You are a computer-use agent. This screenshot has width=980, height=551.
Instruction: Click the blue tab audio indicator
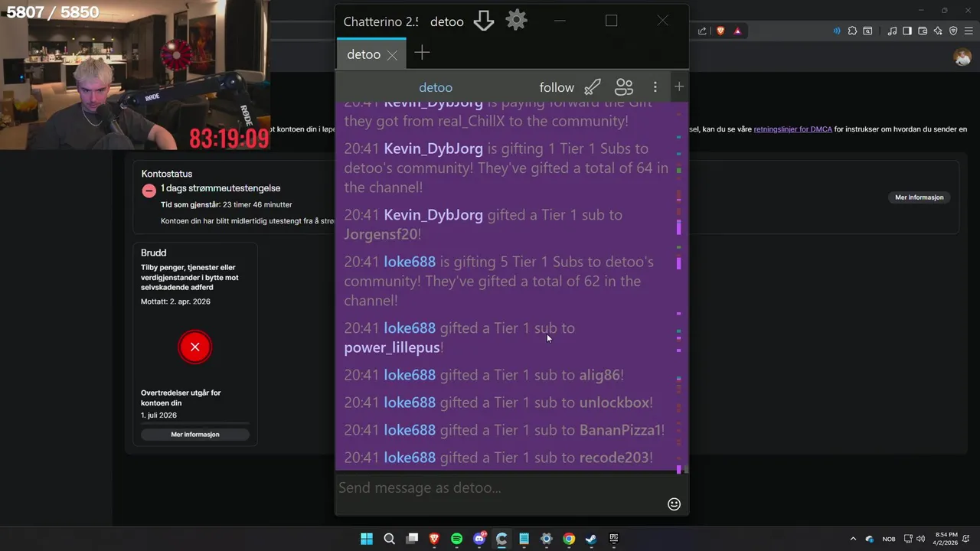coord(836,31)
